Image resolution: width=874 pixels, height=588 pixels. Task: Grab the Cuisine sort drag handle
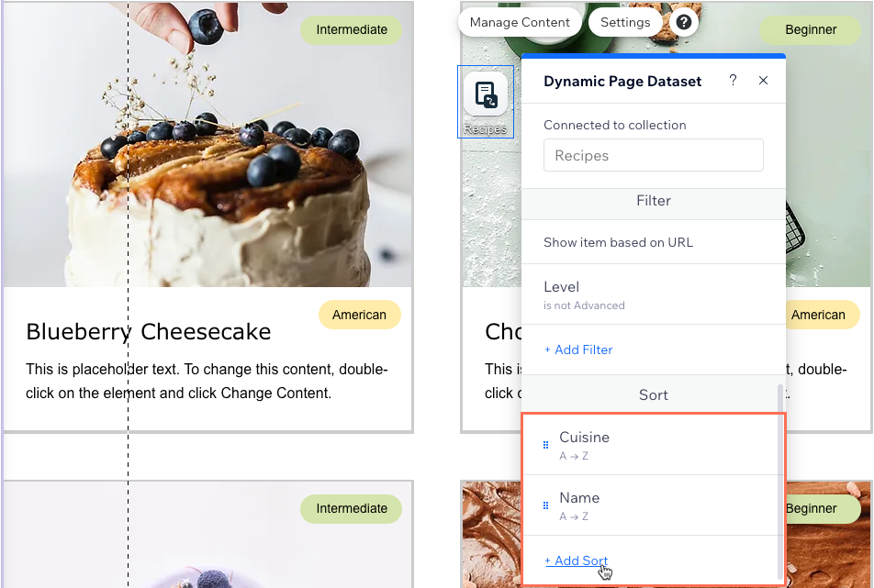(545, 445)
